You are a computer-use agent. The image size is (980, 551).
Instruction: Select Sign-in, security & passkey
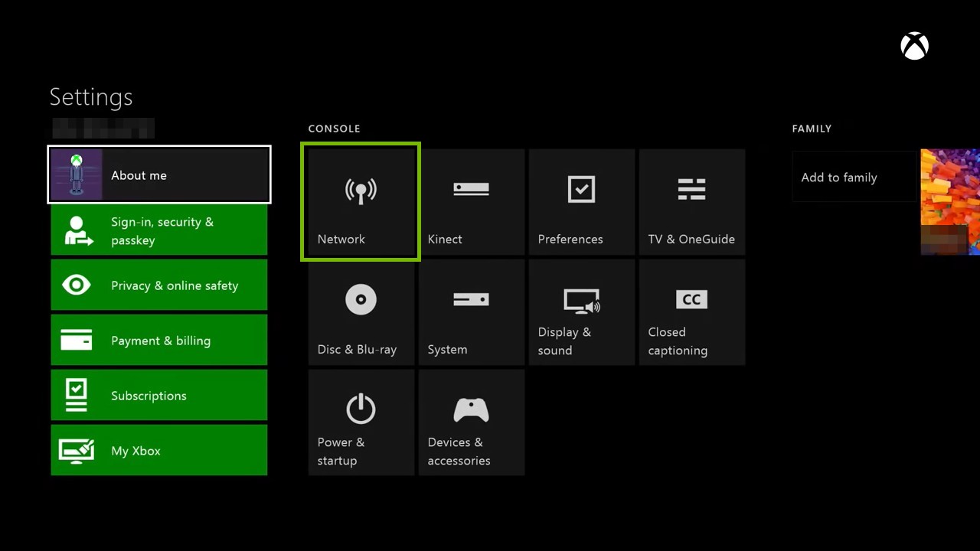coord(158,230)
